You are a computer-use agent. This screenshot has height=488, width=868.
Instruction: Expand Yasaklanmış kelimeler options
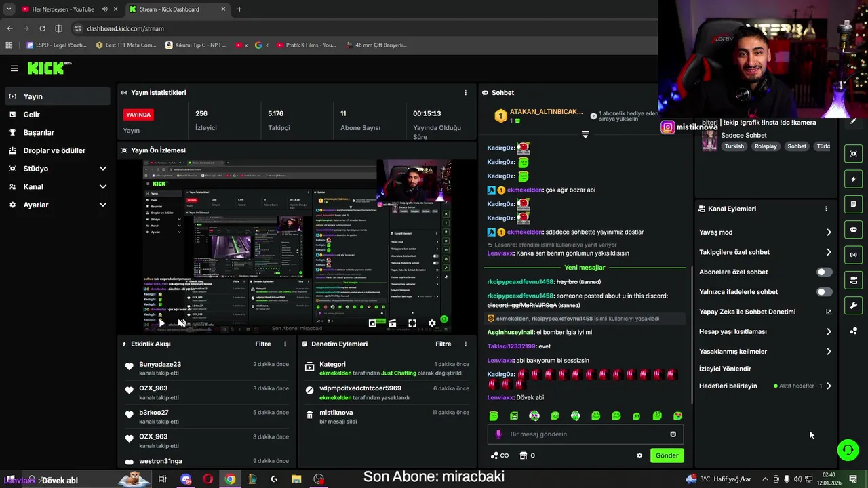click(x=766, y=352)
